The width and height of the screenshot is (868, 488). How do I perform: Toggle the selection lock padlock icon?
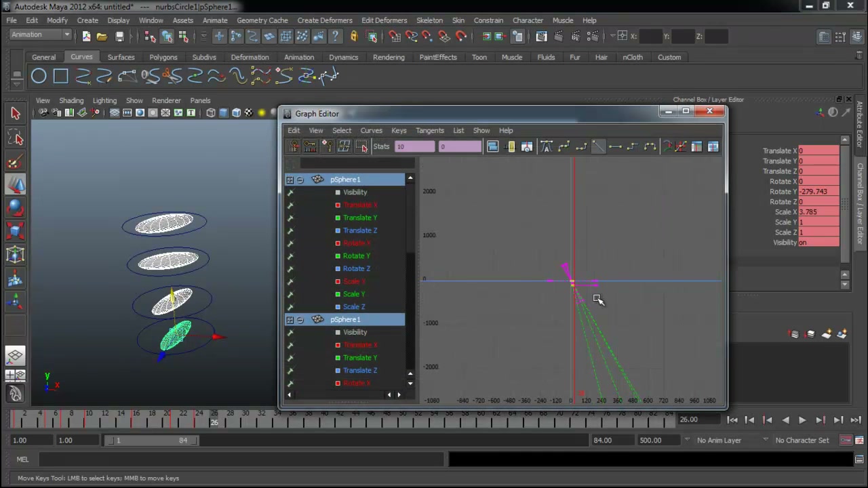pos(354,37)
